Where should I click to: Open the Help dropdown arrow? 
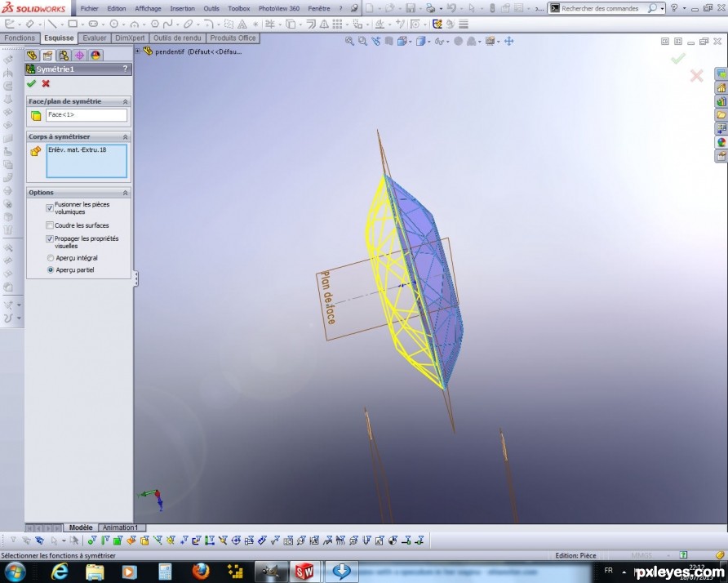(x=683, y=8)
